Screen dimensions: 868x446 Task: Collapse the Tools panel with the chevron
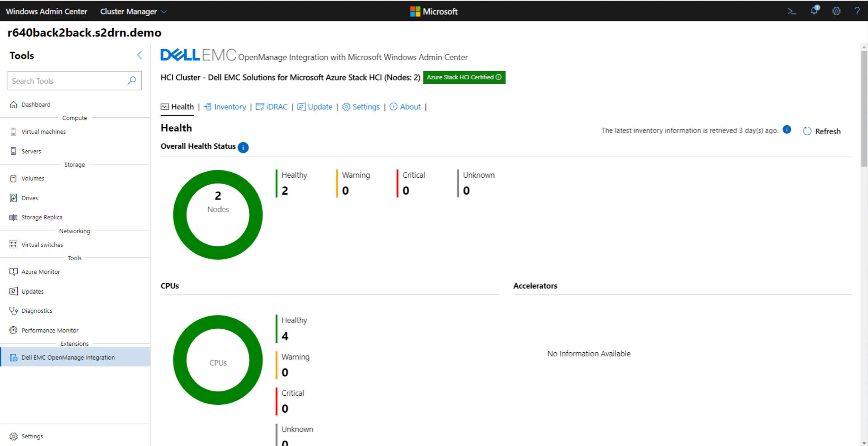pos(139,55)
